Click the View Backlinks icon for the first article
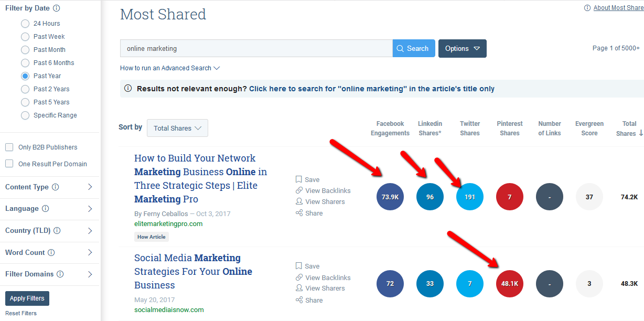The image size is (644, 321). tap(299, 190)
